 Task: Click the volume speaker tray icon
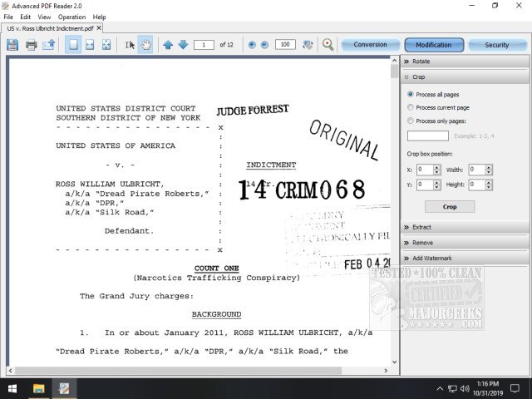pyautogui.click(x=465, y=388)
